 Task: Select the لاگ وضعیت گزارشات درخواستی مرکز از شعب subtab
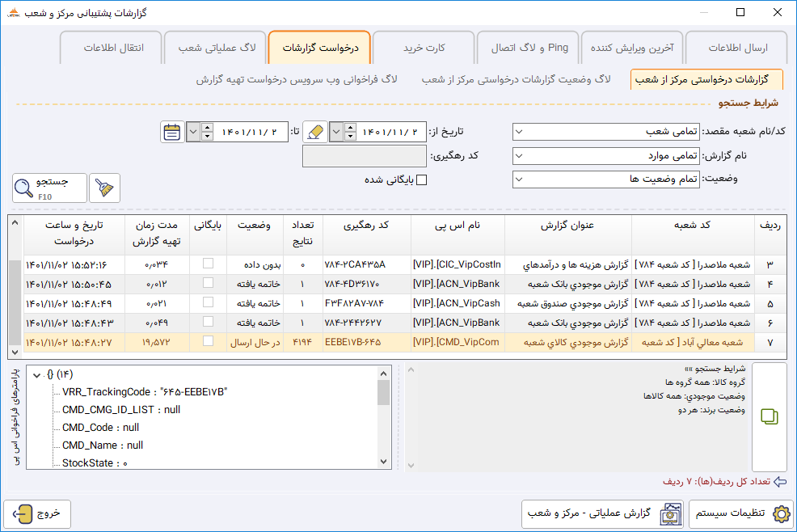coord(516,79)
